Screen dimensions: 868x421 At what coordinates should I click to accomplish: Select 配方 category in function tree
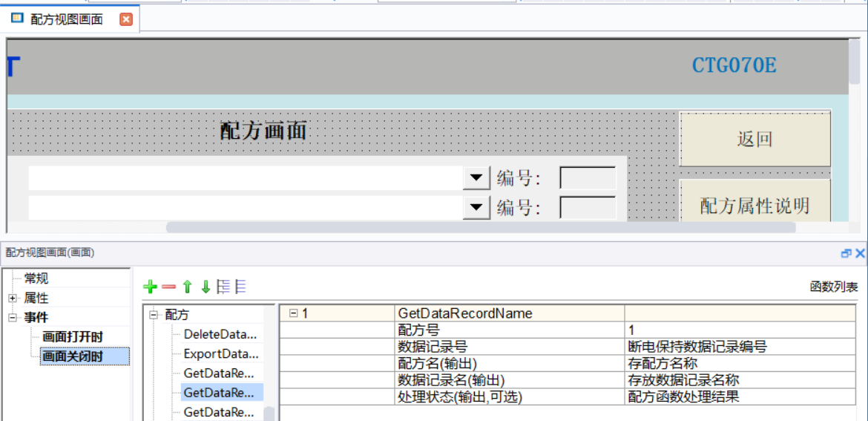(177, 316)
